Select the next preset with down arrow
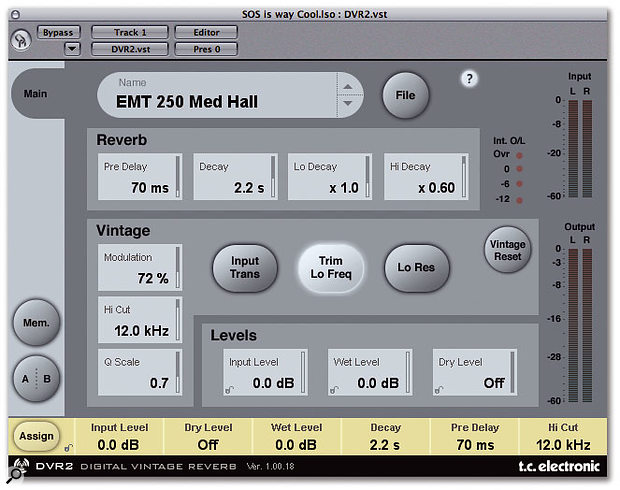Screen dimensions: 620x490 tap(348, 104)
